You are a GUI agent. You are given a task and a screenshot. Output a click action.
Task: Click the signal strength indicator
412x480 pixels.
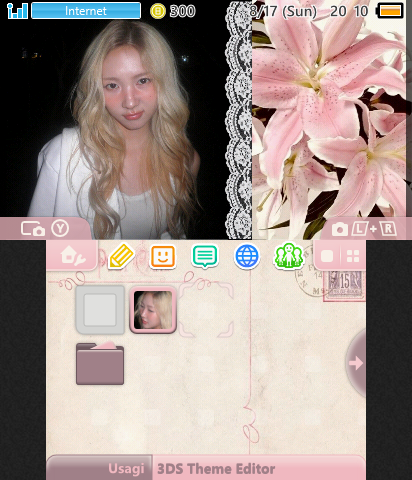coord(17,11)
